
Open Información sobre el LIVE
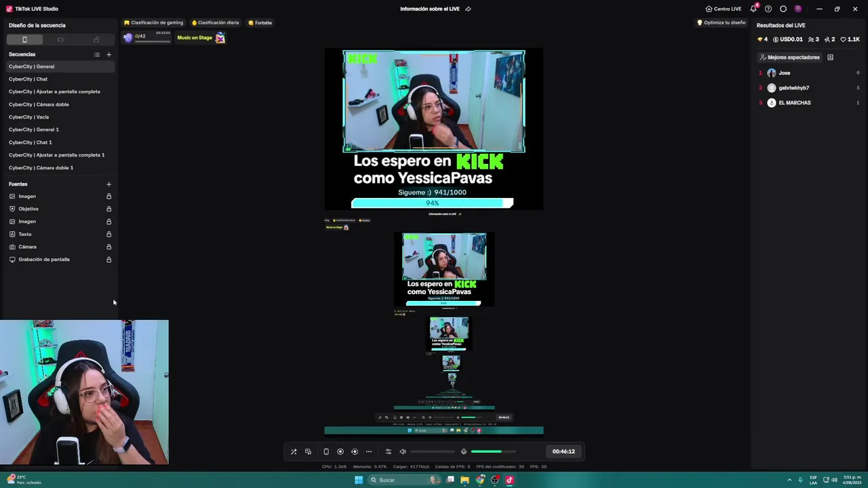click(430, 9)
